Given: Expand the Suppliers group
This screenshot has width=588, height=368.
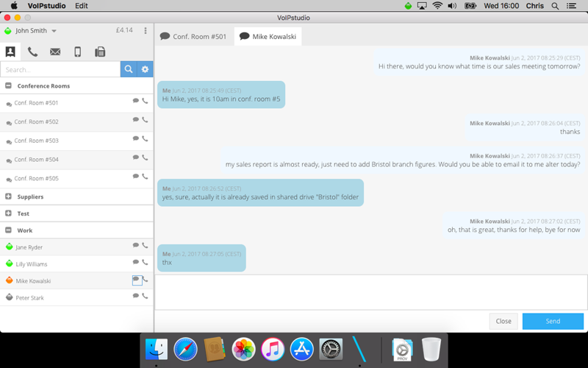Looking at the screenshot, I should click(x=8, y=197).
